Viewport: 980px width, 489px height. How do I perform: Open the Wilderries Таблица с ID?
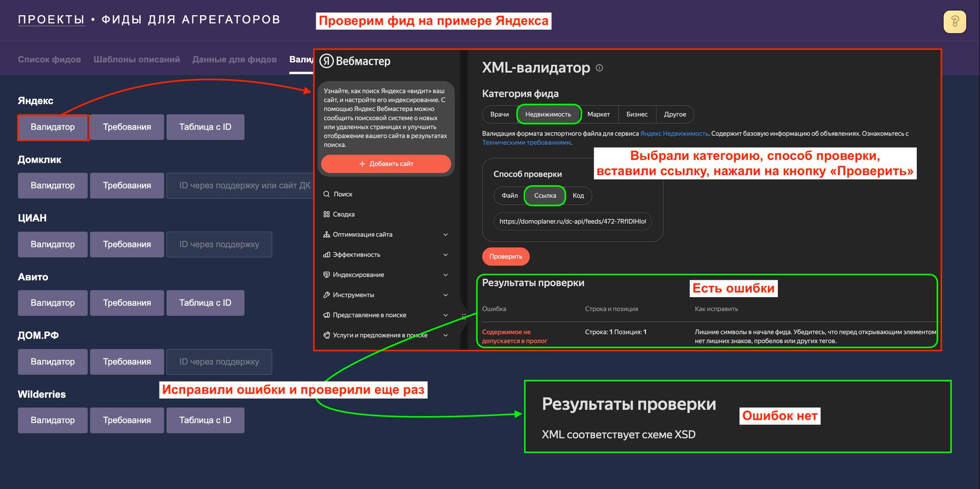pos(205,420)
